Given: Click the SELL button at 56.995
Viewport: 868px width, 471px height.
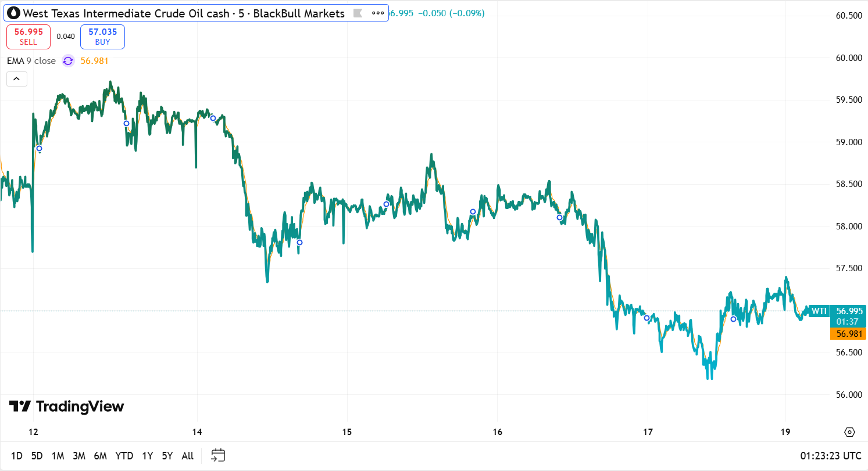Looking at the screenshot, I should coord(28,37).
